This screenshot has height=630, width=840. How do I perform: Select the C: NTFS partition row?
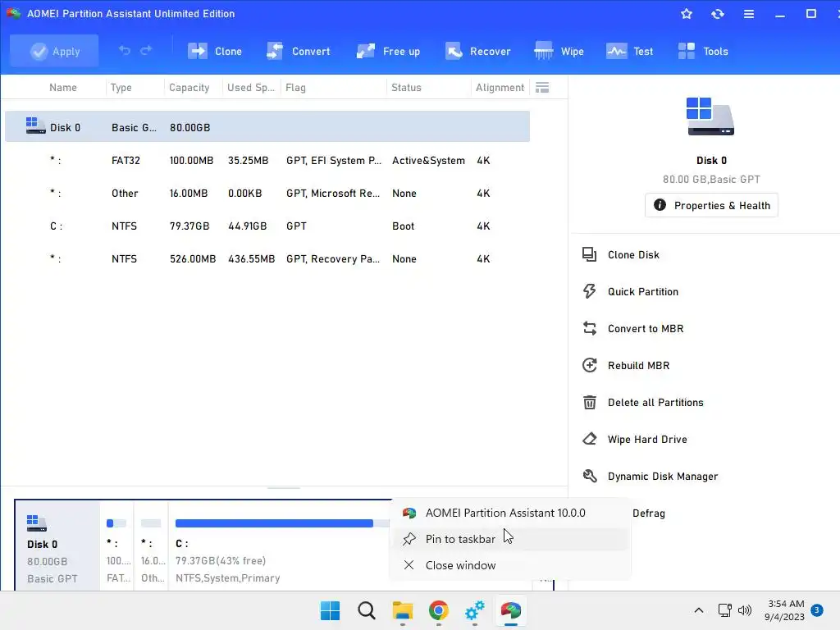(x=267, y=226)
